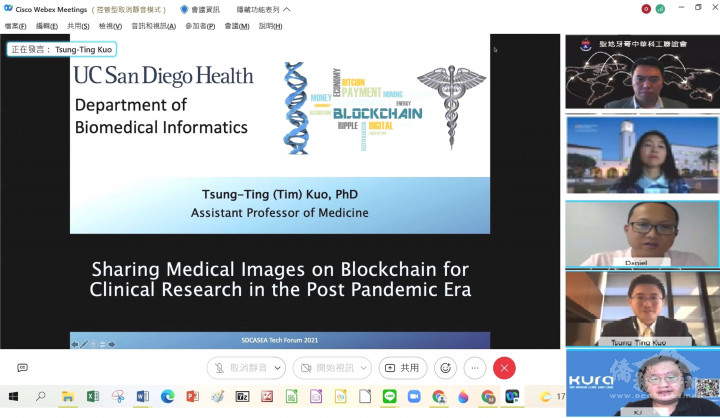This screenshot has height=418, width=720.
Task: Open the Participant (參加者) menu
Action: pyautogui.click(x=199, y=26)
